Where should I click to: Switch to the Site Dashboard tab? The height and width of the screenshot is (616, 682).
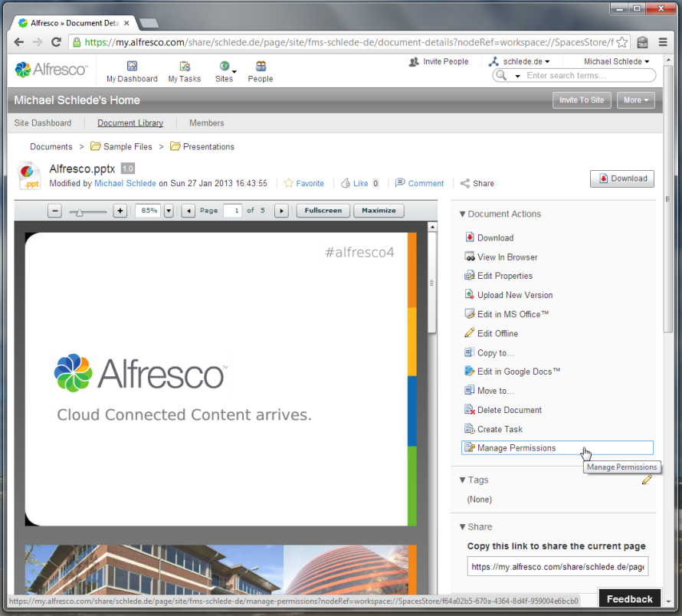pyautogui.click(x=43, y=123)
